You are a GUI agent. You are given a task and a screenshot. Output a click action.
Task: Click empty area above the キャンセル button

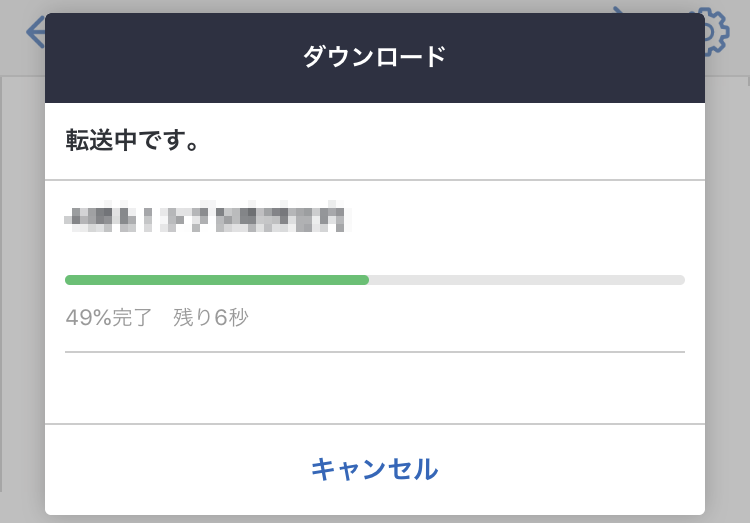point(375,388)
